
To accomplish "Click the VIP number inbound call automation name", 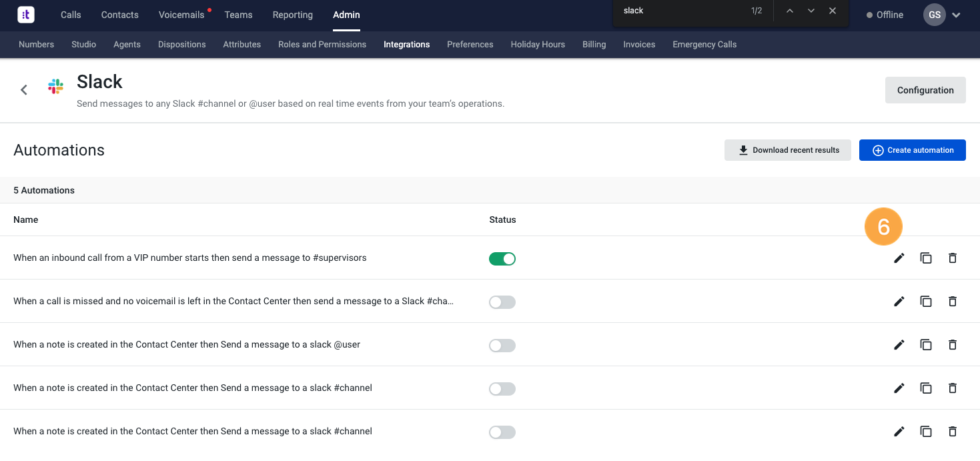I will coord(190,258).
